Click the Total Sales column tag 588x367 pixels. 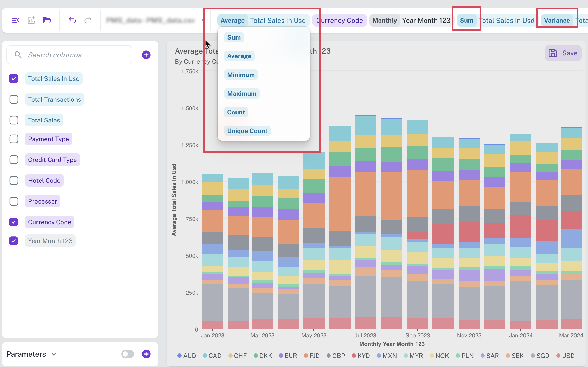point(44,120)
